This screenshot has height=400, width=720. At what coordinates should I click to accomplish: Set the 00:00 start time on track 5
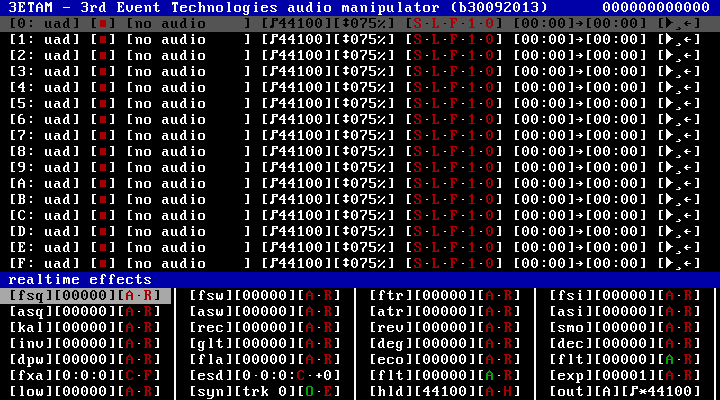click(x=544, y=103)
